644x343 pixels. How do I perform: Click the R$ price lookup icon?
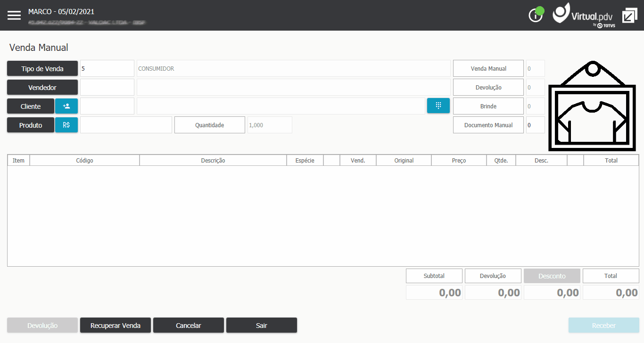tap(66, 125)
